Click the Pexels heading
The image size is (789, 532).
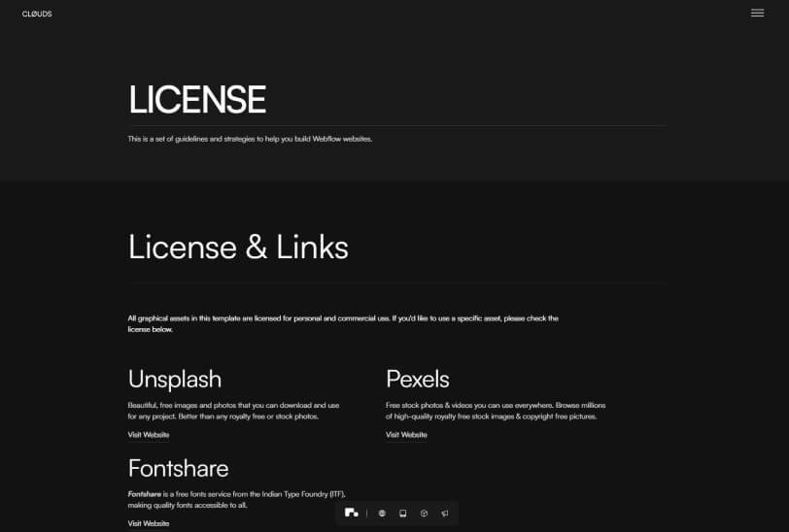point(418,380)
